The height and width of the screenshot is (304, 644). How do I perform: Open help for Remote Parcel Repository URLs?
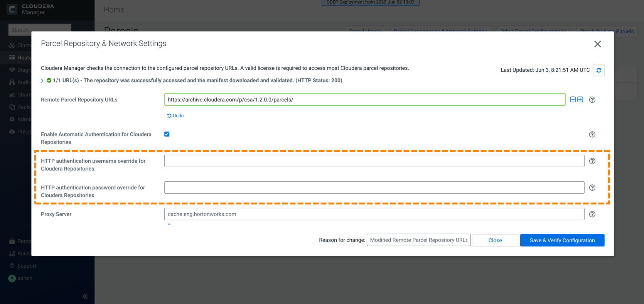(592, 100)
